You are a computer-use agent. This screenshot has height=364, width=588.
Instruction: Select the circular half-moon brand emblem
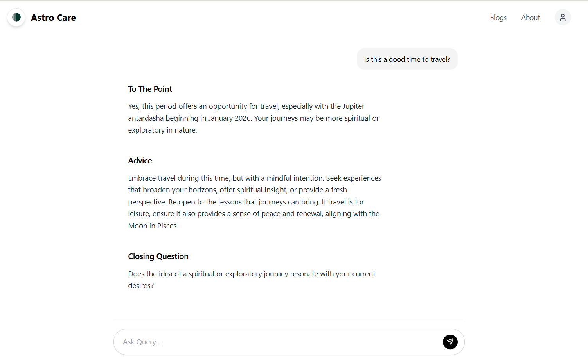(x=16, y=17)
